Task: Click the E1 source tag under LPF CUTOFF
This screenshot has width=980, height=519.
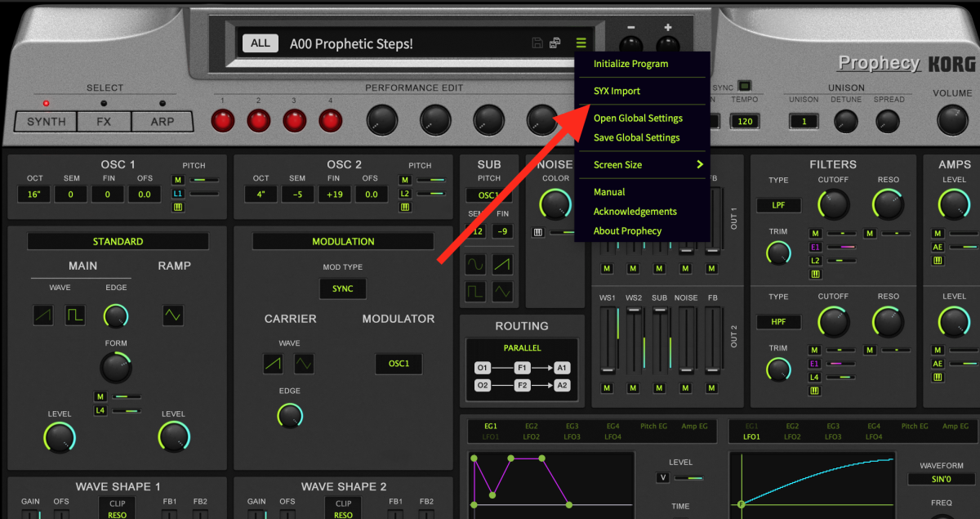Action: coord(815,247)
